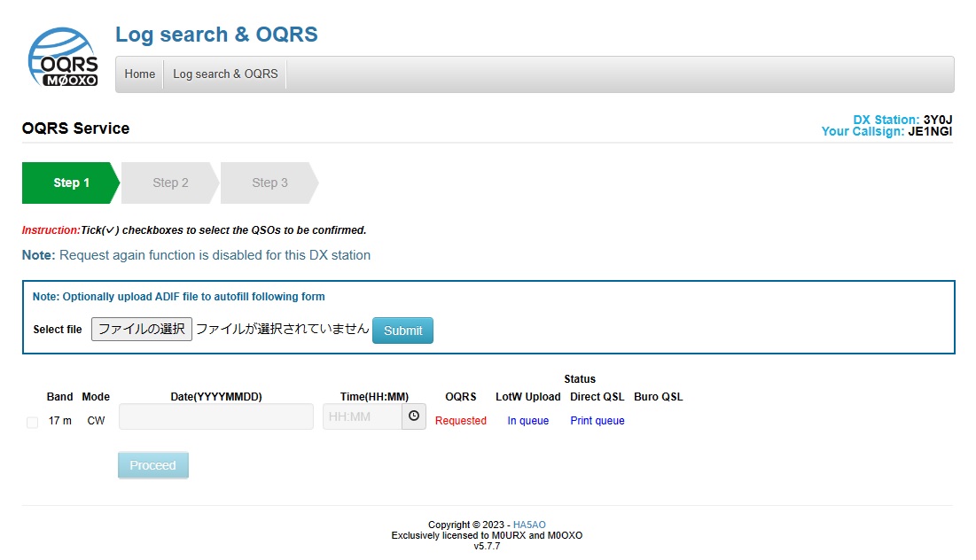
Task: Click the DX Station 3Y0J text
Action: pos(902,120)
